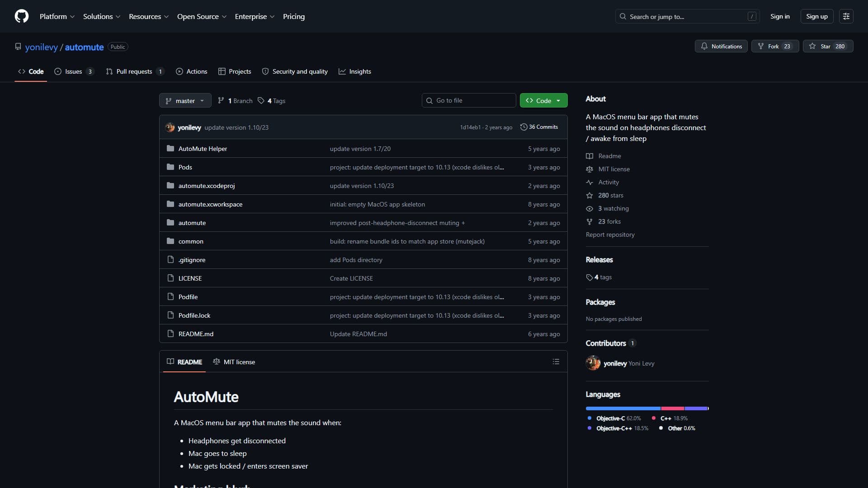Open the automute.xcodeproj folder
Screen dimensions: 868x488
click(206, 186)
